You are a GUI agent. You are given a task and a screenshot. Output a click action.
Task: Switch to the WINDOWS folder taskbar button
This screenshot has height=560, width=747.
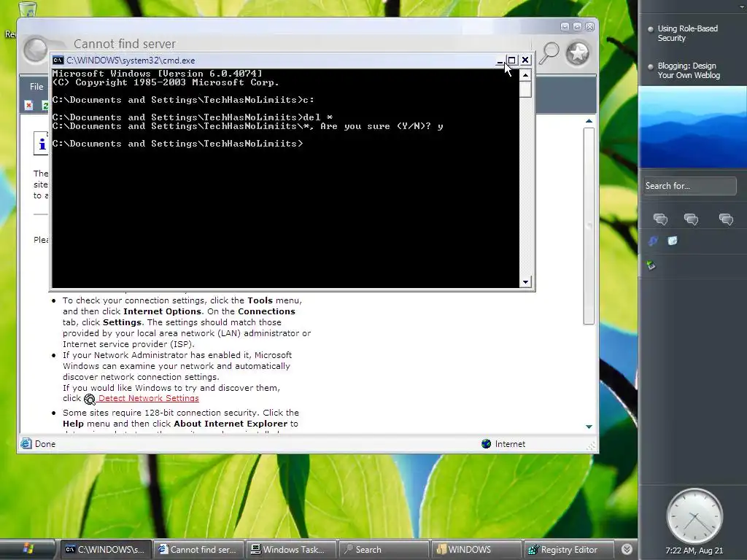(x=476, y=550)
